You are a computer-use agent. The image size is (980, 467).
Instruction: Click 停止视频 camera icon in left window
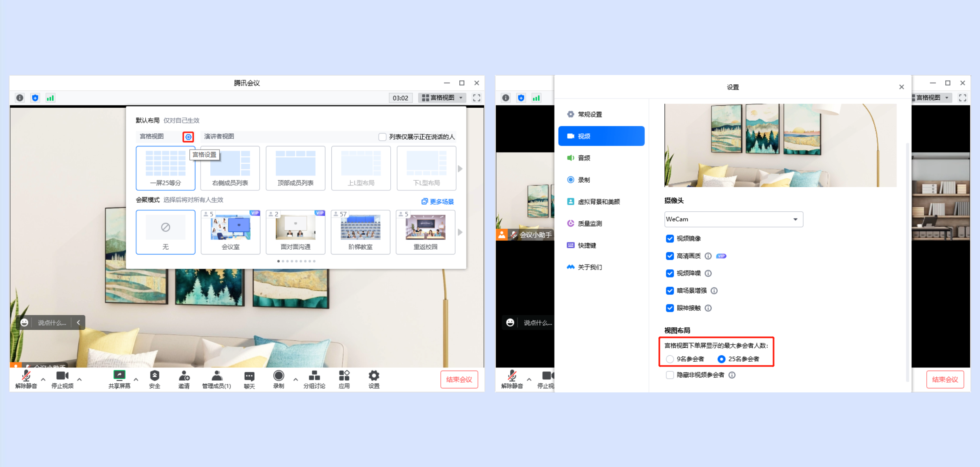[62, 376]
